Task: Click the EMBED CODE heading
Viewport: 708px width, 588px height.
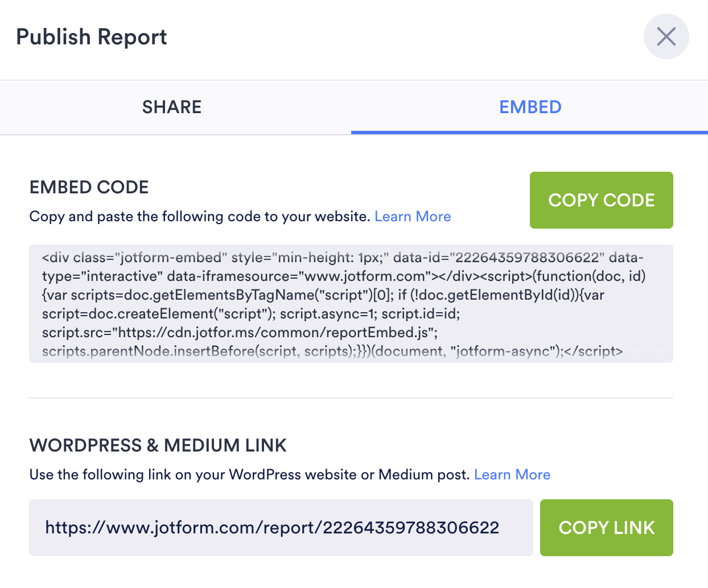Action: [x=89, y=187]
